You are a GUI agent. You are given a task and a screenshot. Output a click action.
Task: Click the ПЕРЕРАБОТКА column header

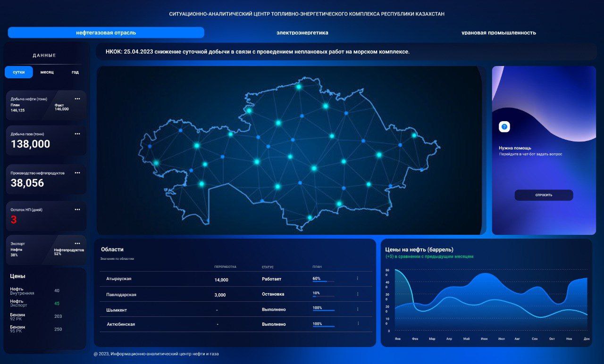pyautogui.click(x=225, y=267)
